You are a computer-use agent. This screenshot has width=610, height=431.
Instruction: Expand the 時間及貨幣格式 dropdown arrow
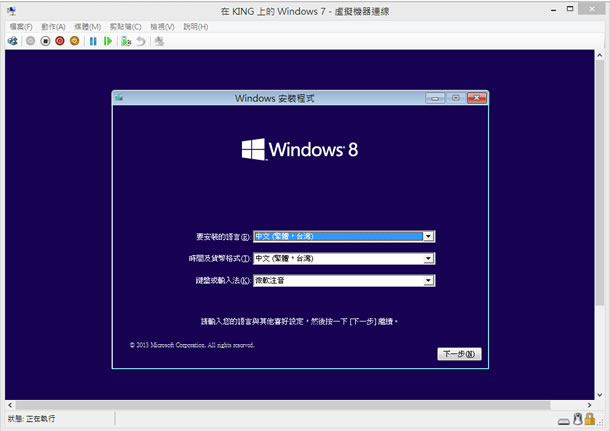click(428, 258)
